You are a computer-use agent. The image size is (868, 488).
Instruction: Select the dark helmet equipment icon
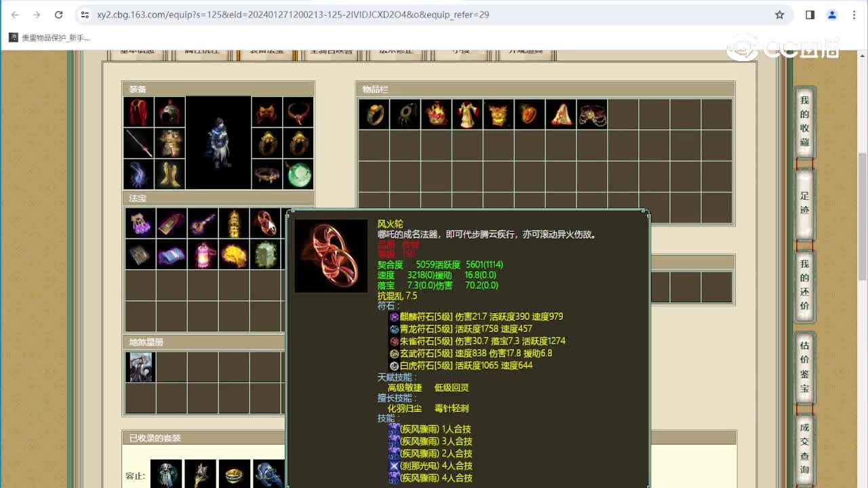pyautogui.click(x=170, y=112)
